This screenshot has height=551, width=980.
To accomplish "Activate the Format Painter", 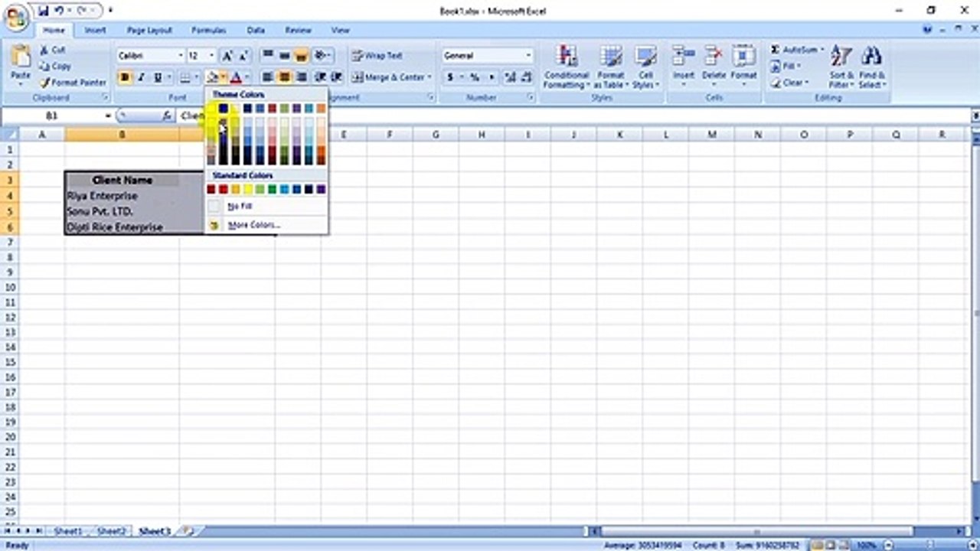I will coord(73,82).
